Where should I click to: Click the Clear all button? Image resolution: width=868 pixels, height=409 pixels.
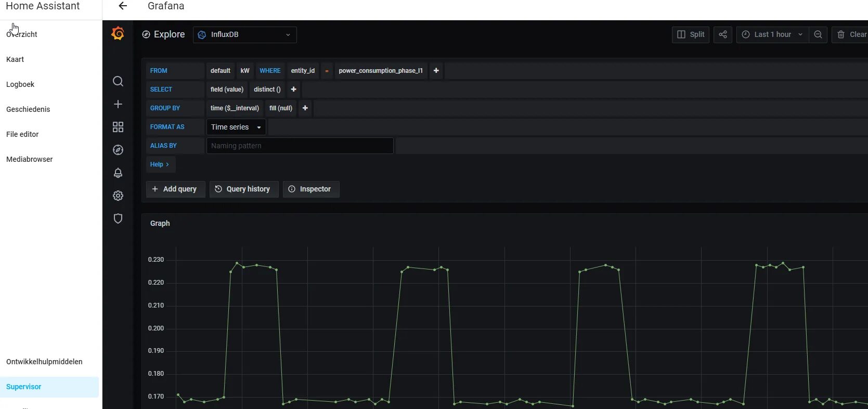coord(851,34)
